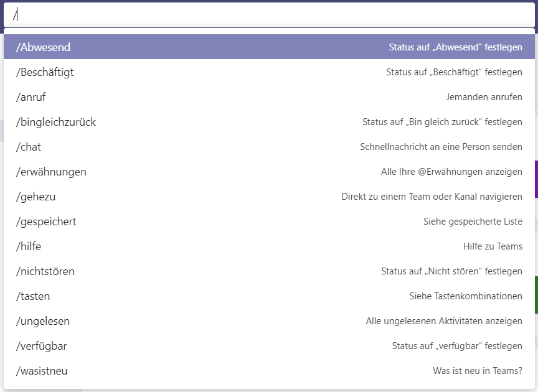Select the /chat command
Screen dimensions: 538x392
pyautogui.click(x=269, y=146)
